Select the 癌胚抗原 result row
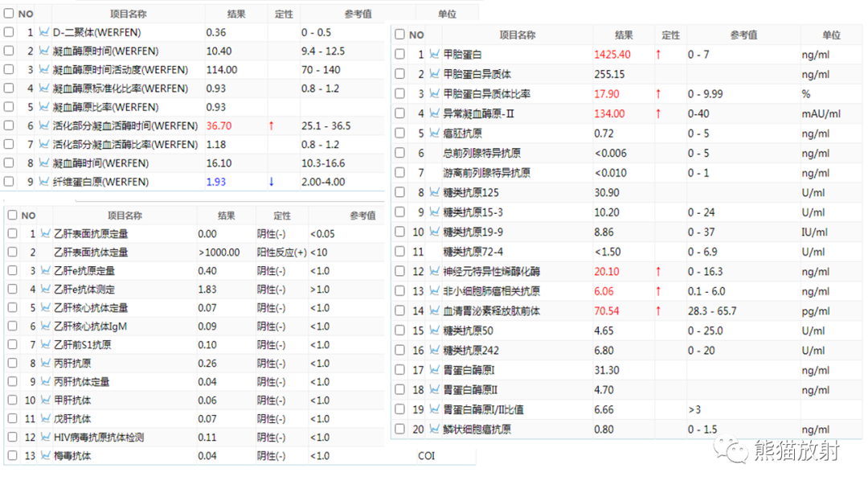Image resolution: width=868 pixels, height=489 pixels. tap(627, 134)
